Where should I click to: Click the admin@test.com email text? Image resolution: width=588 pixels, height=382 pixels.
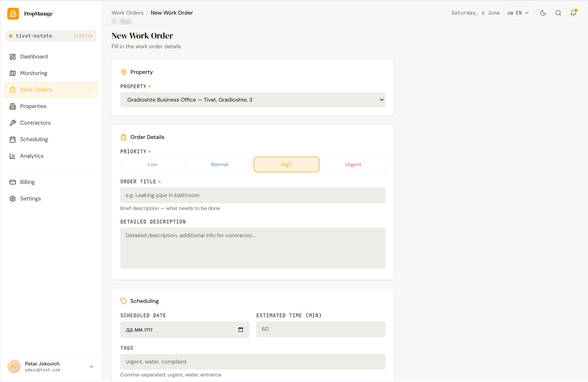pyautogui.click(x=43, y=370)
